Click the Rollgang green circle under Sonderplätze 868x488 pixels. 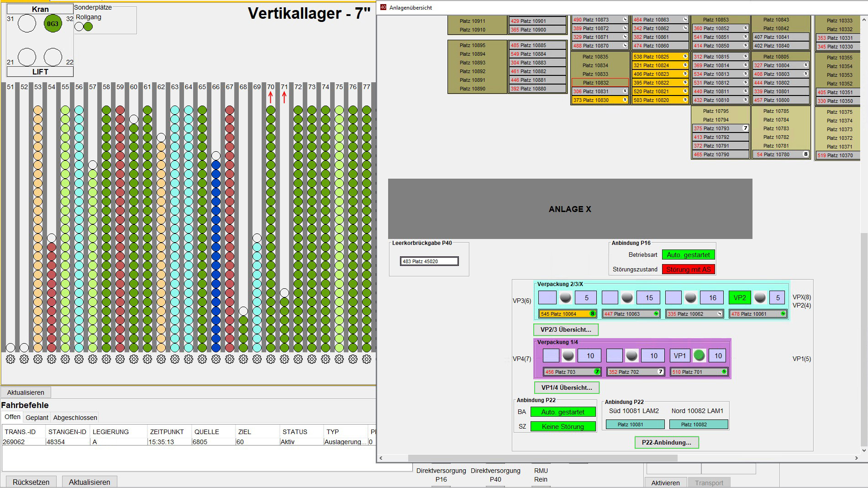click(87, 27)
